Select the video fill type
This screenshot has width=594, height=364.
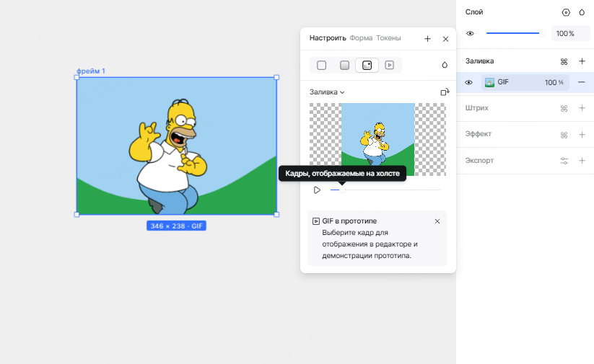[x=390, y=65]
